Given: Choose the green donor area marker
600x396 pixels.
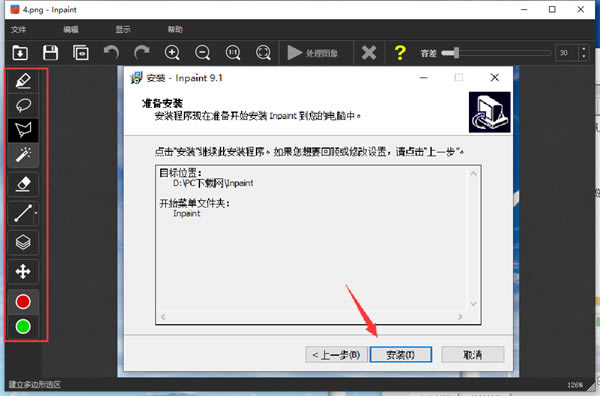Looking at the screenshot, I should pos(23,327).
